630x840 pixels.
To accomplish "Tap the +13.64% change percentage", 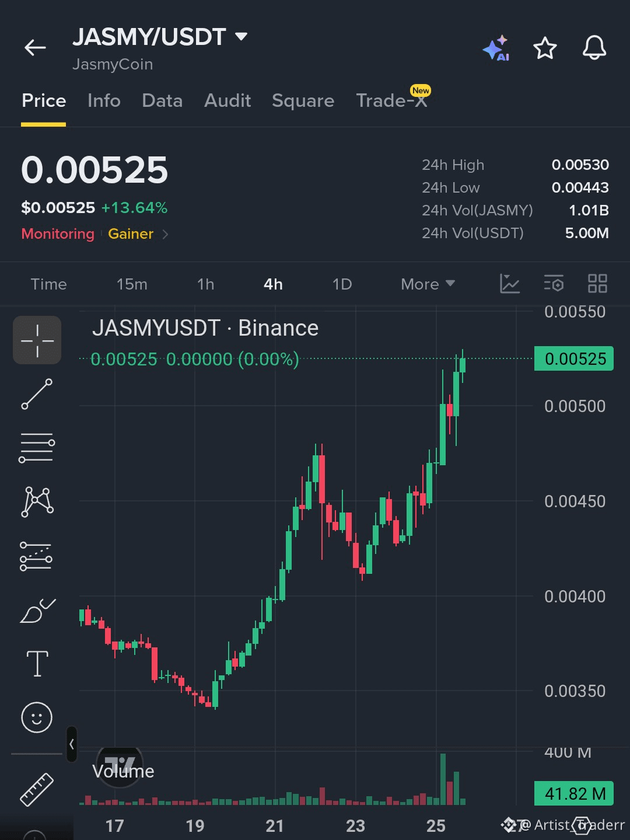I will [x=134, y=208].
